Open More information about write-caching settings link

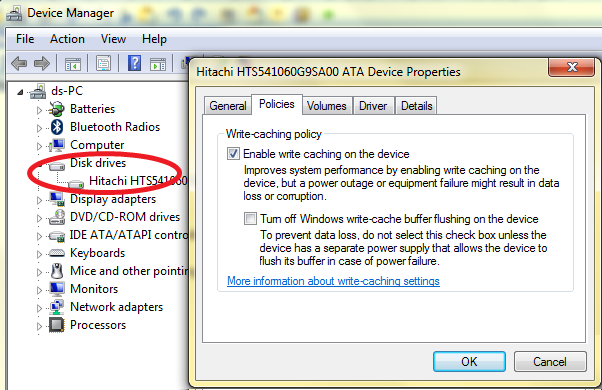click(333, 281)
